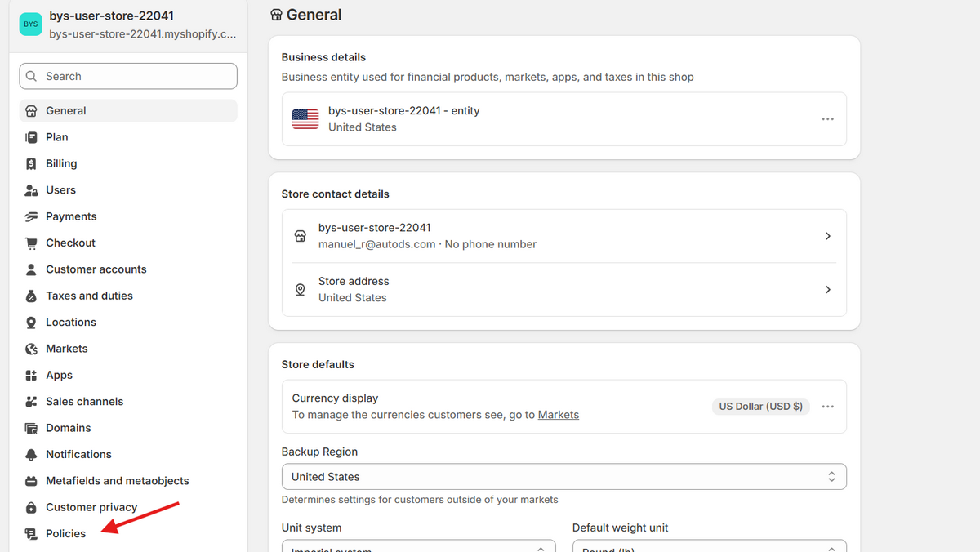The height and width of the screenshot is (552, 980).
Task: Click the bys-user-store-22041.myshopify.c... store URL text
Action: pos(143,34)
